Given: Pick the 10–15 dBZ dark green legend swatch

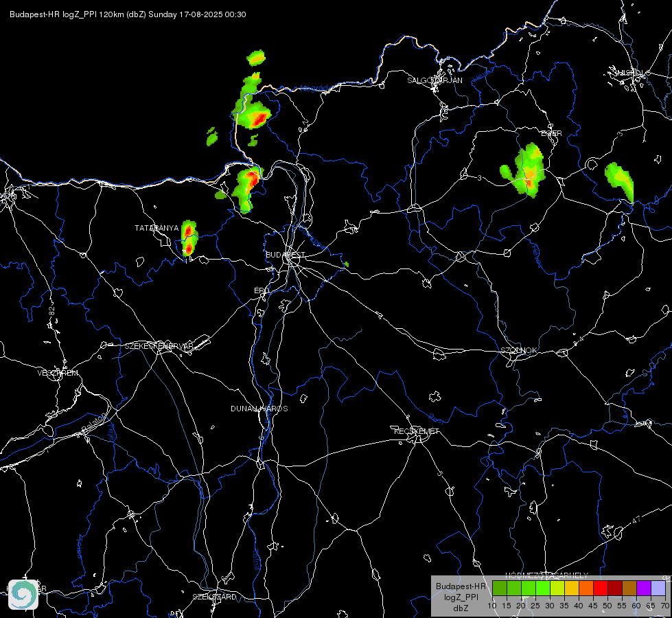Looking at the screenshot, I should coord(499,588).
